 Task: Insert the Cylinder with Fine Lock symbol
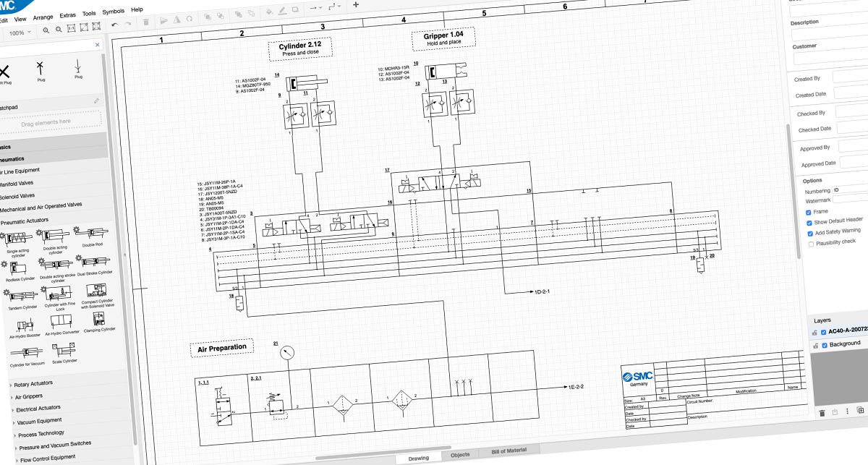click(x=59, y=298)
